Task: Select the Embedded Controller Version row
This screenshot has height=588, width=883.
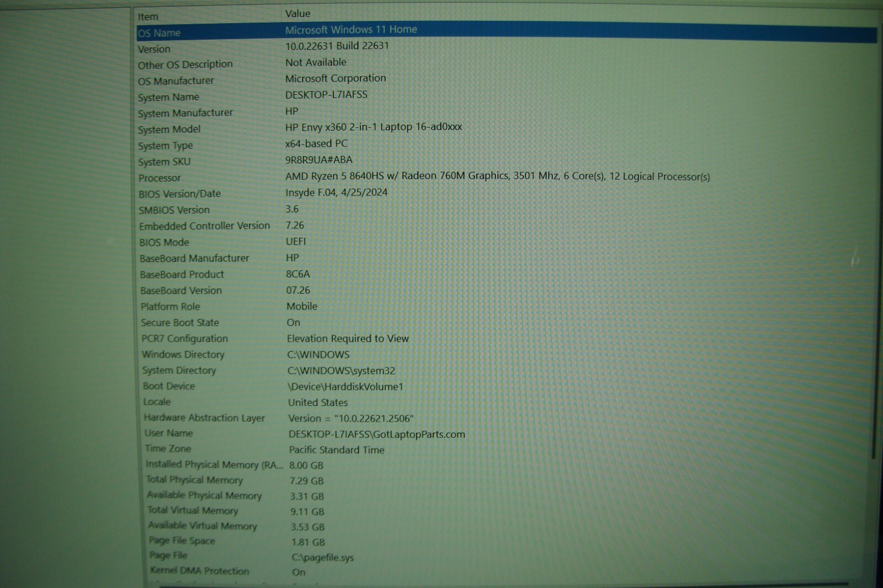Action: (507, 226)
